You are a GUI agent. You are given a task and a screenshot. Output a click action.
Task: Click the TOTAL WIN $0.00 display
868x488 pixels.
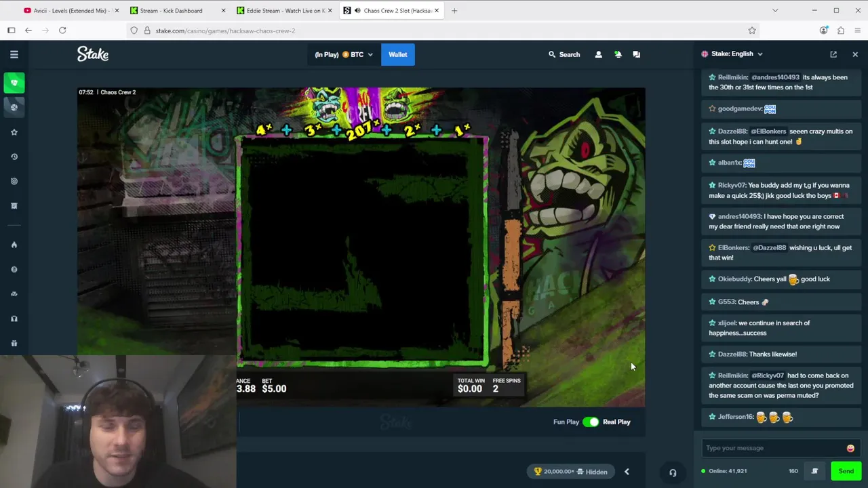point(471,386)
